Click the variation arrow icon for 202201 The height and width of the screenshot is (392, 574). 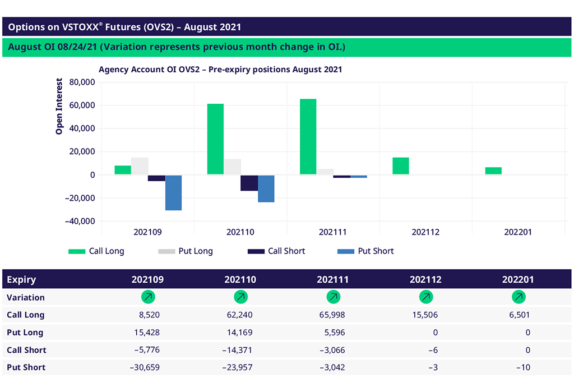[519, 297]
